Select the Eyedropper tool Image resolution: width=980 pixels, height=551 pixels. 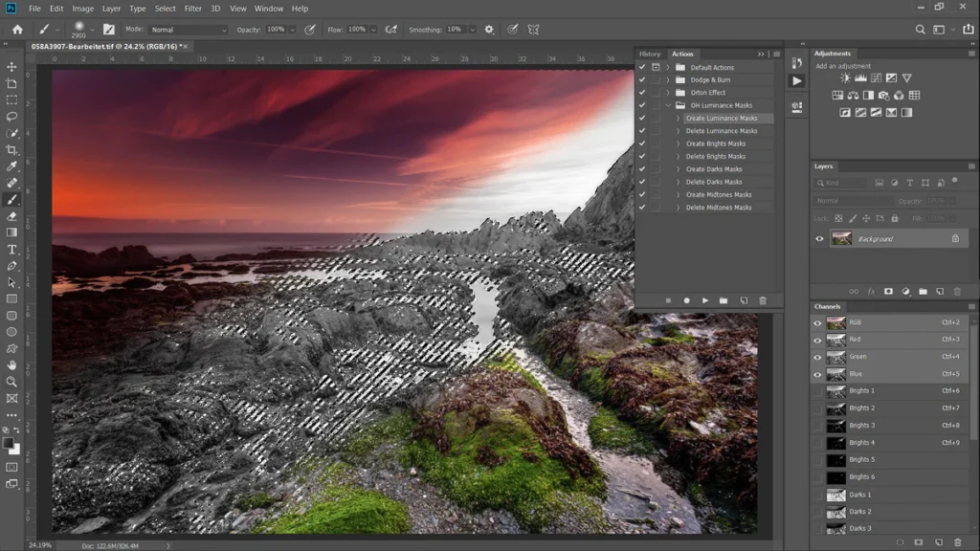11,166
